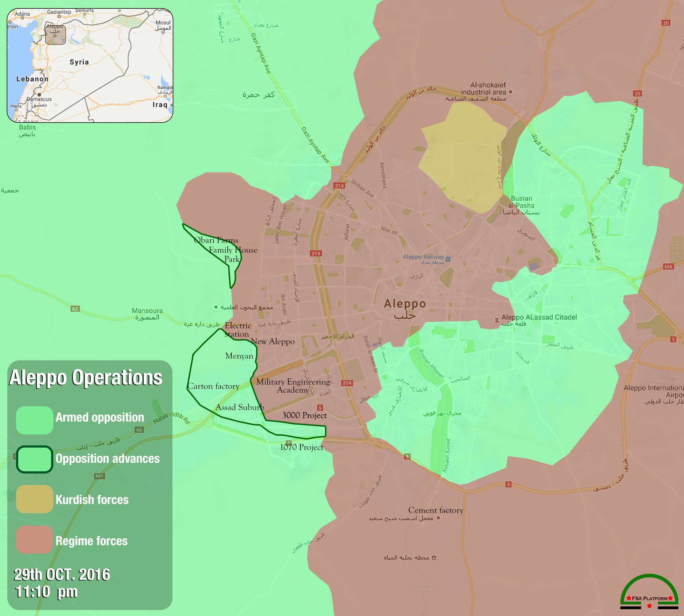Click the Opposition advances outlined swatch

(x=34, y=459)
